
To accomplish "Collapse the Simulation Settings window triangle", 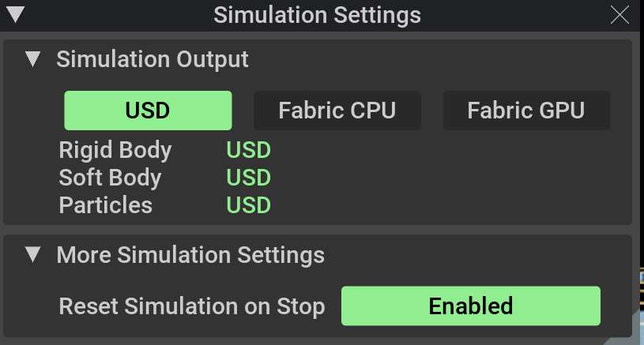I will tap(14, 14).
